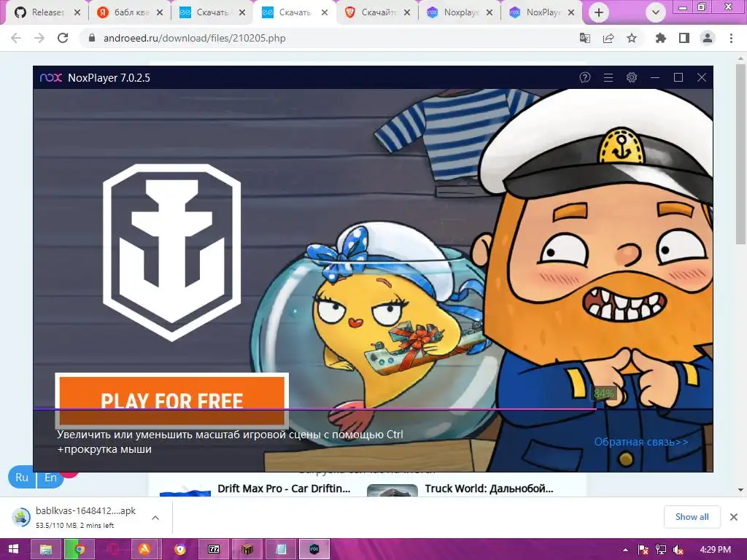Screen dimensions: 747x560
Task: Open File Explorer from taskbar
Action: coord(46,549)
